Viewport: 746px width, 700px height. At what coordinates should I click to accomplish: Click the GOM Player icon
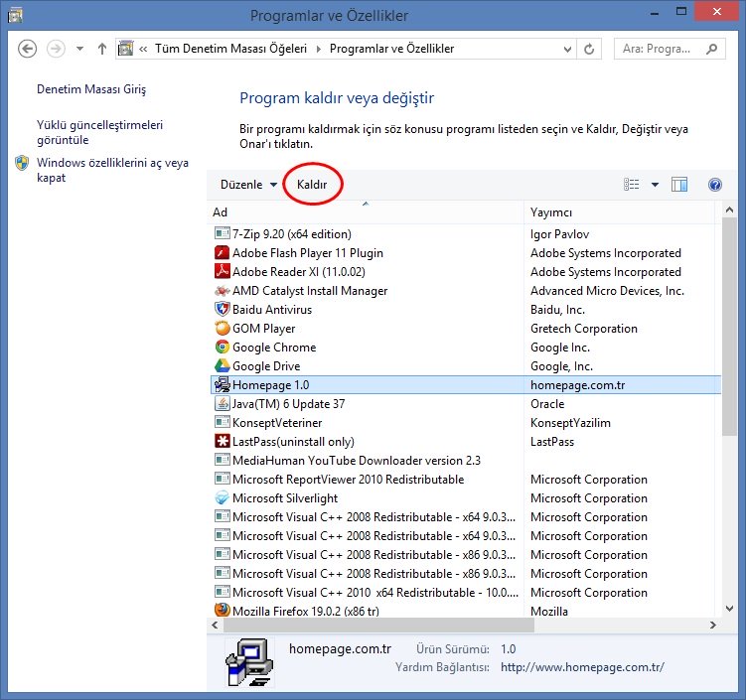222,328
